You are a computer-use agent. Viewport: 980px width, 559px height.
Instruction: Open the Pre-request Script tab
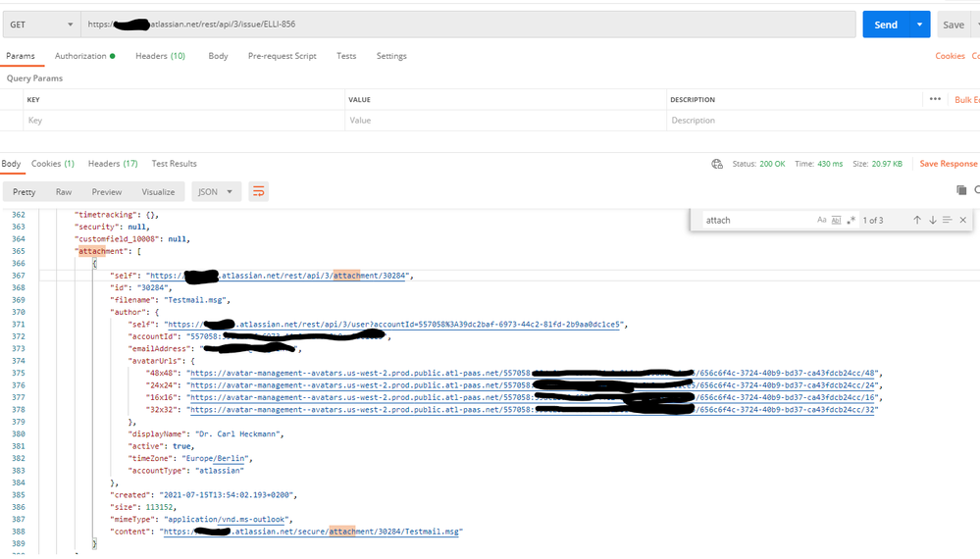282,56
